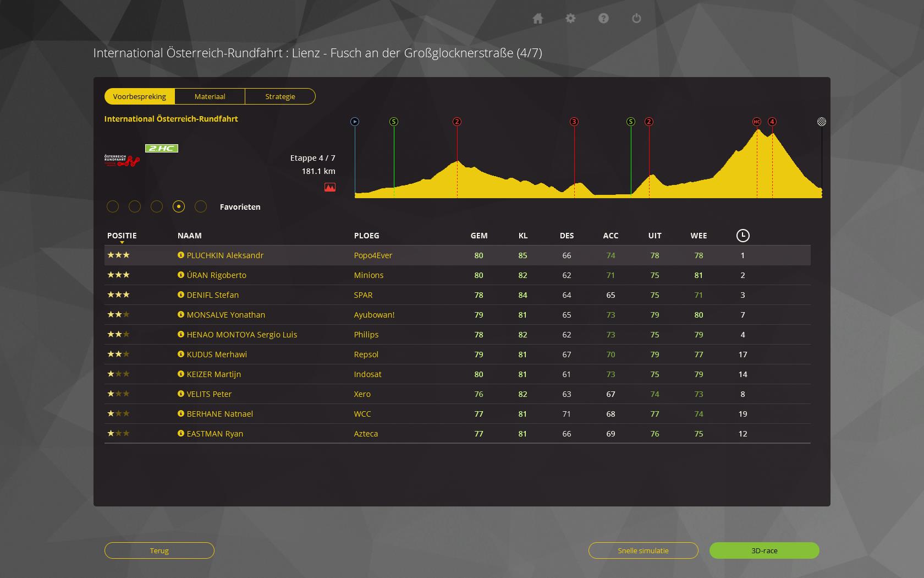Sort table by DES column
Viewport: 924px width, 578px height.
tap(566, 236)
